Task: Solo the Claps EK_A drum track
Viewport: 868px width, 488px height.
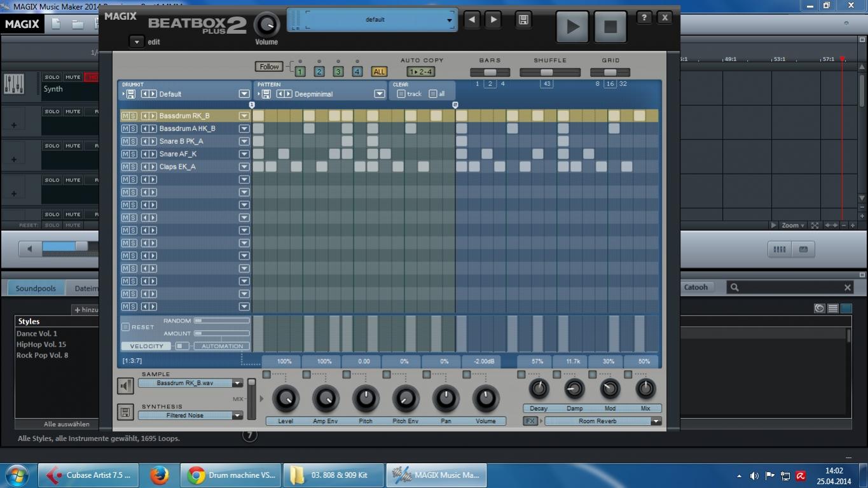Action: click(x=134, y=167)
